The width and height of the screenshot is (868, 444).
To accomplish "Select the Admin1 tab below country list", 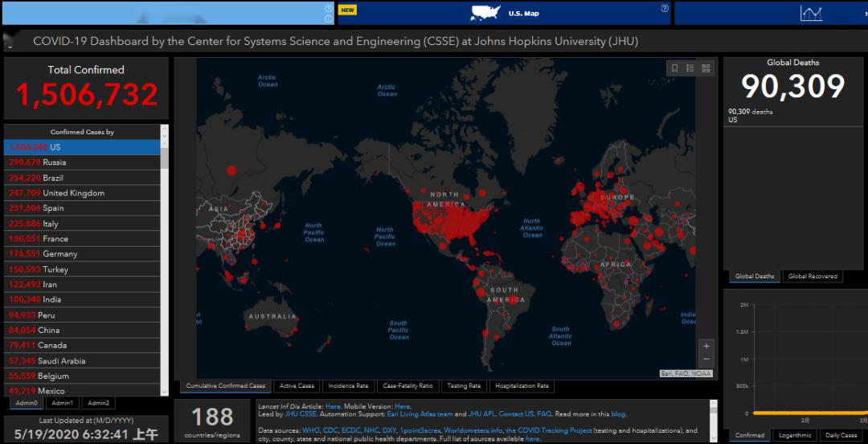I will coord(62,403).
